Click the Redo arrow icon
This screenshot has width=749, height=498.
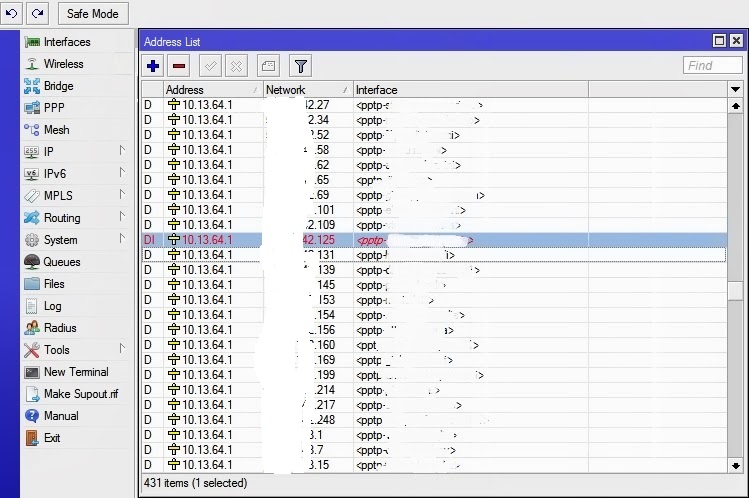[x=37, y=13]
